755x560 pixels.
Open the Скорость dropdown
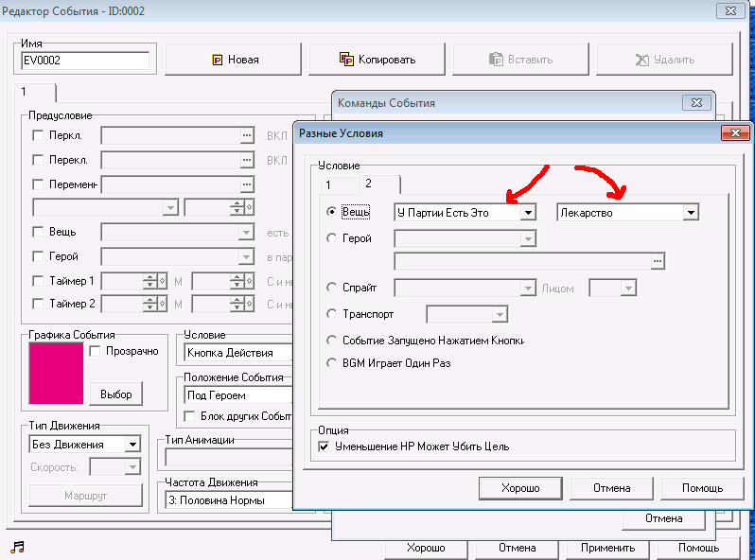point(115,466)
